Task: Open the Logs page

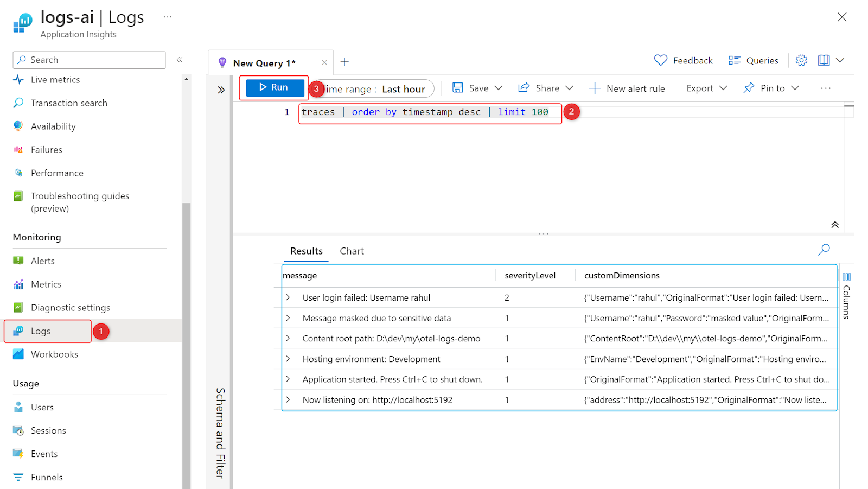Action: point(41,331)
